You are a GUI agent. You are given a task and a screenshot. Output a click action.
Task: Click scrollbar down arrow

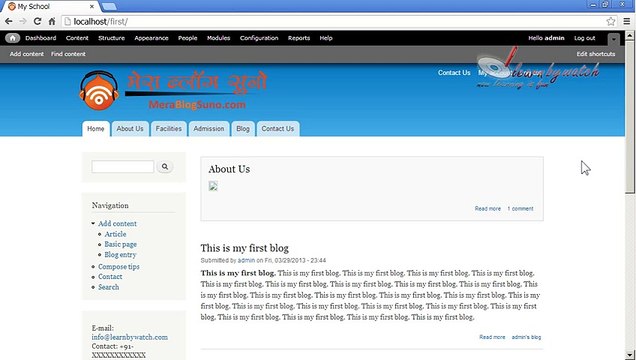(630, 355)
